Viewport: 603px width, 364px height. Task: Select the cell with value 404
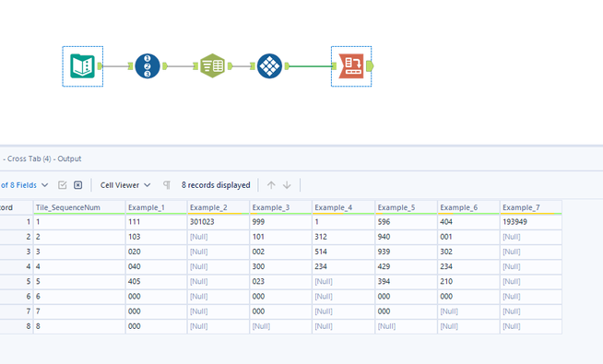click(468, 222)
